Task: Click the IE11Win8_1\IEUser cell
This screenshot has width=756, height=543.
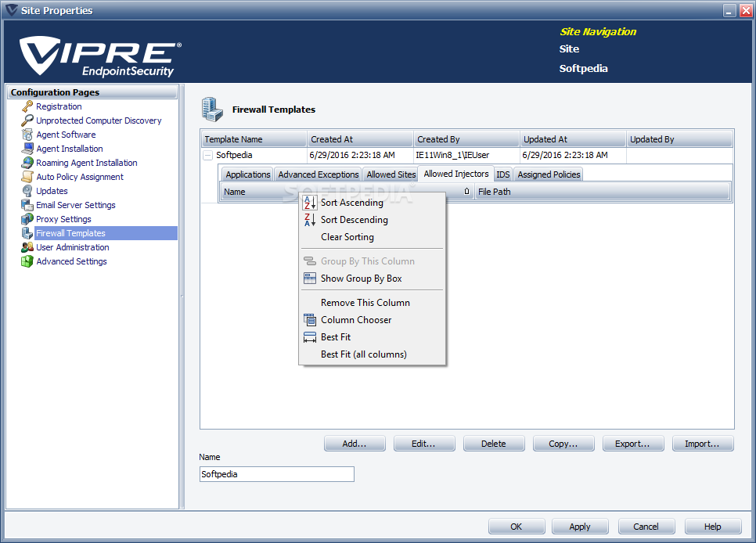Action: (466, 155)
